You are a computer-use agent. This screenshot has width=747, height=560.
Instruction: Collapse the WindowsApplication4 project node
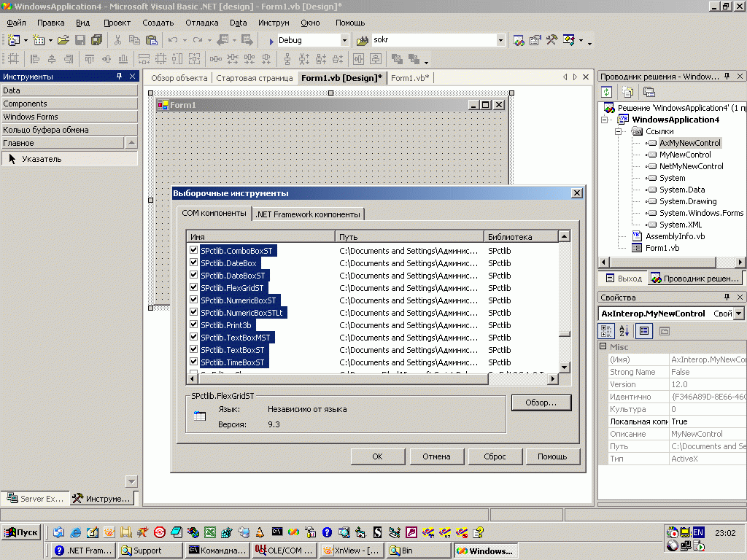[x=605, y=120]
